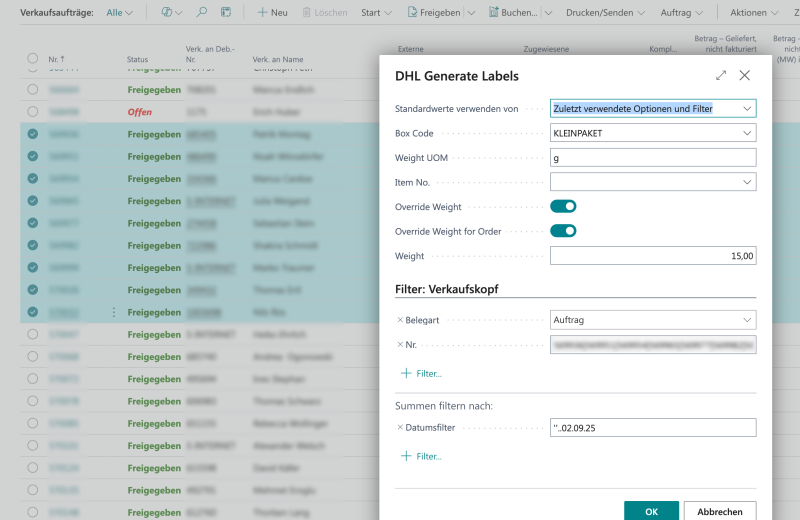Image resolution: width=800 pixels, height=520 pixels.
Task: Expand the Buchen... split-button arrow
Action: (548, 12)
